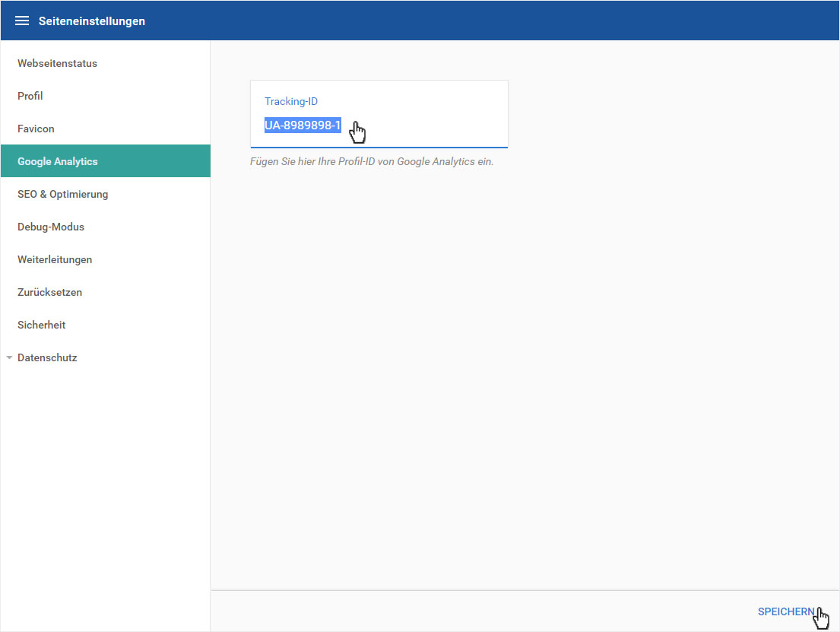Open Debug-Modus section

click(x=106, y=227)
